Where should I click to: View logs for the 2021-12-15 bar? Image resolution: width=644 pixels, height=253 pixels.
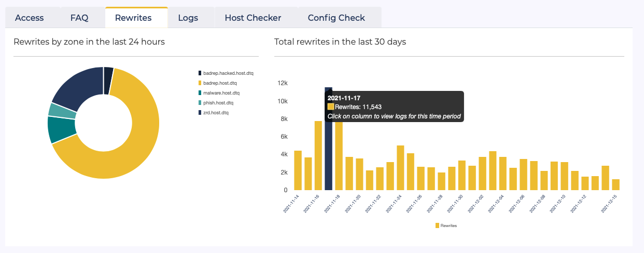pos(615,184)
